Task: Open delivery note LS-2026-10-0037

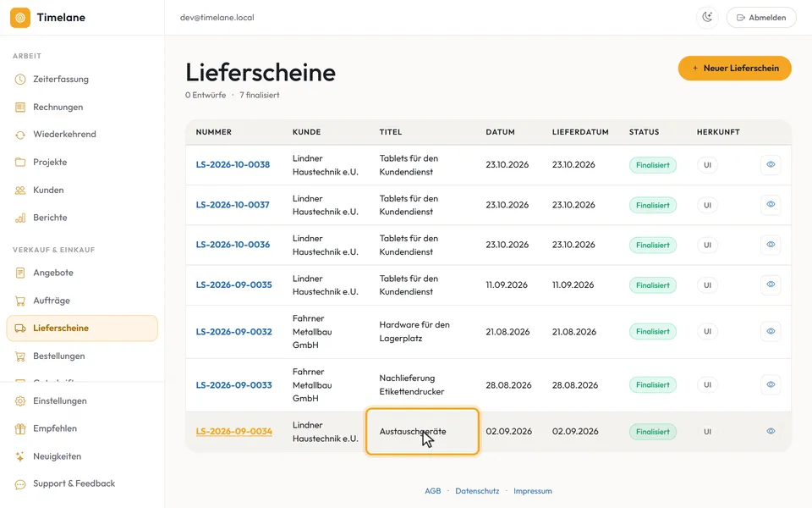Action: click(233, 205)
